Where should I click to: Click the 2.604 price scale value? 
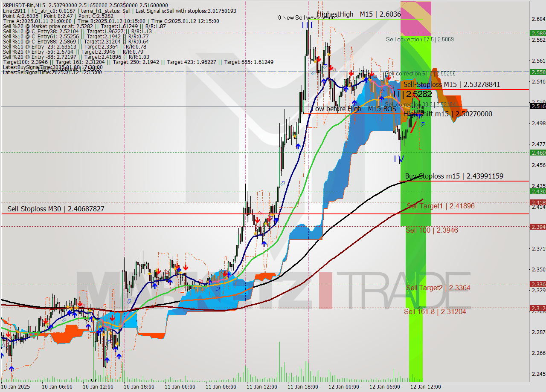pos(538,19)
